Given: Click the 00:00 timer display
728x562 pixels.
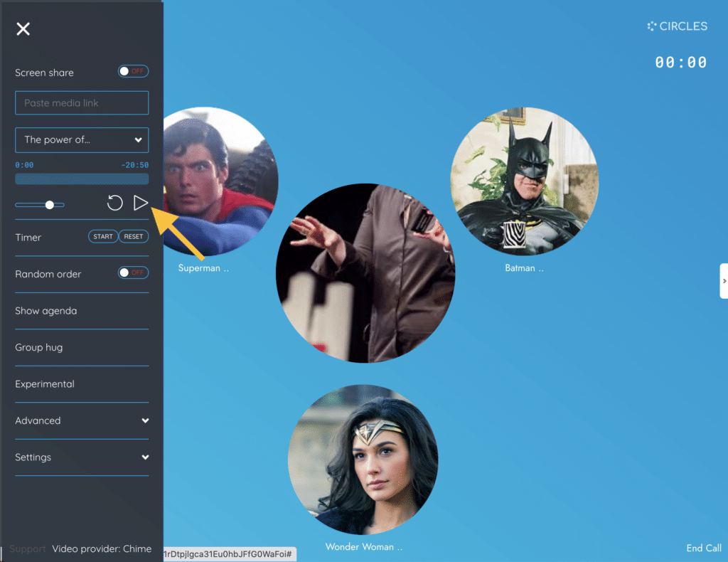Looking at the screenshot, I should (680, 62).
